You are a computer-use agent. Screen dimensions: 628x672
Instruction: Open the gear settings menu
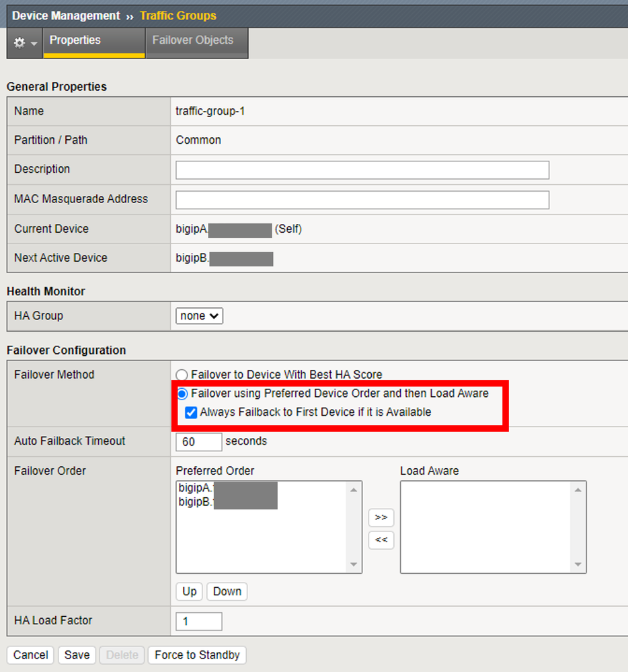click(x=24, y=42)
